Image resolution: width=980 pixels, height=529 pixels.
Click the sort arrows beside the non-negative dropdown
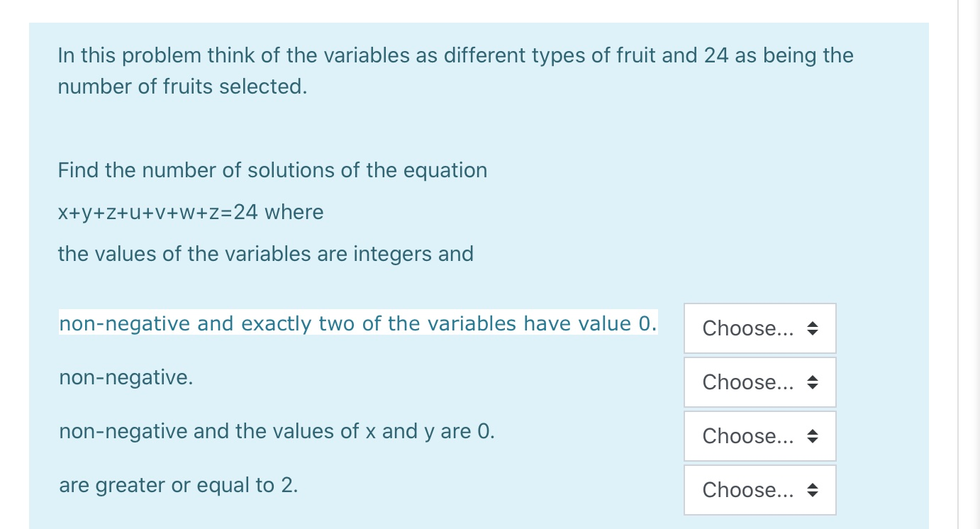pos(813,382)
